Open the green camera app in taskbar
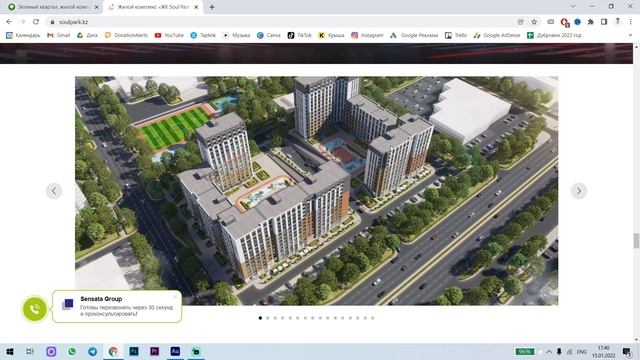Screen dimensions: 640x360 (196, 351)
